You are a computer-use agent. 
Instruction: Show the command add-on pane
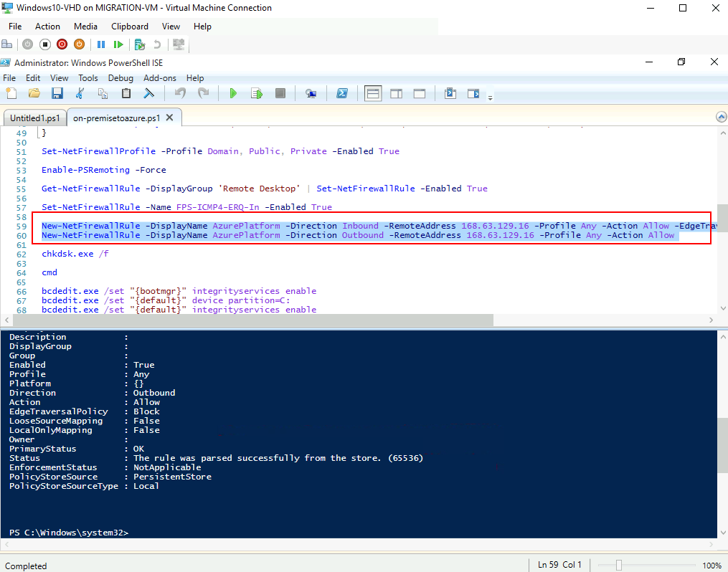473,93
